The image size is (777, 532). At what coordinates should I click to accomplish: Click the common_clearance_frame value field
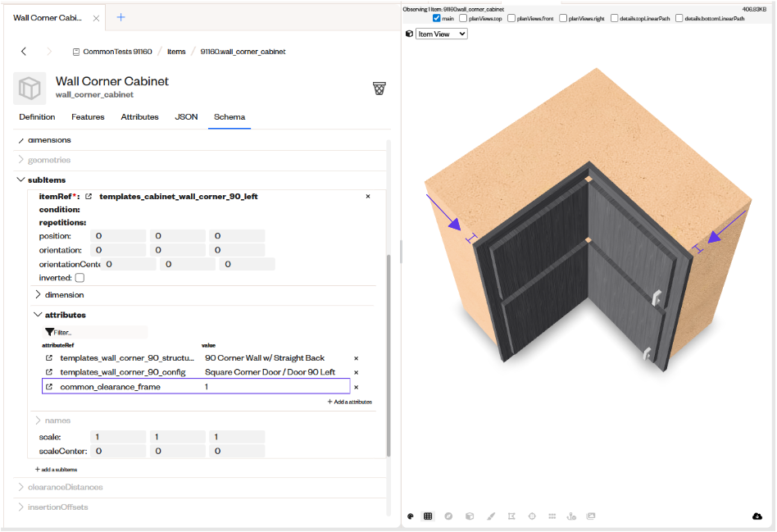(275, 387)
